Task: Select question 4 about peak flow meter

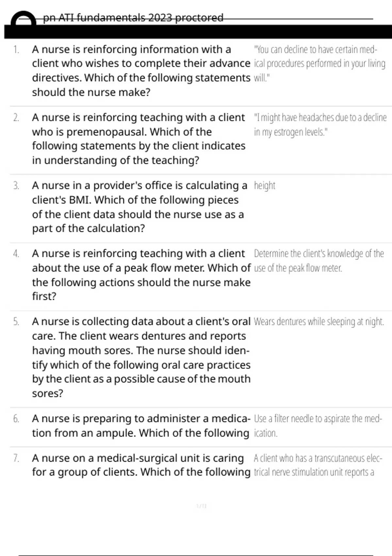Action: pos(141,275)
